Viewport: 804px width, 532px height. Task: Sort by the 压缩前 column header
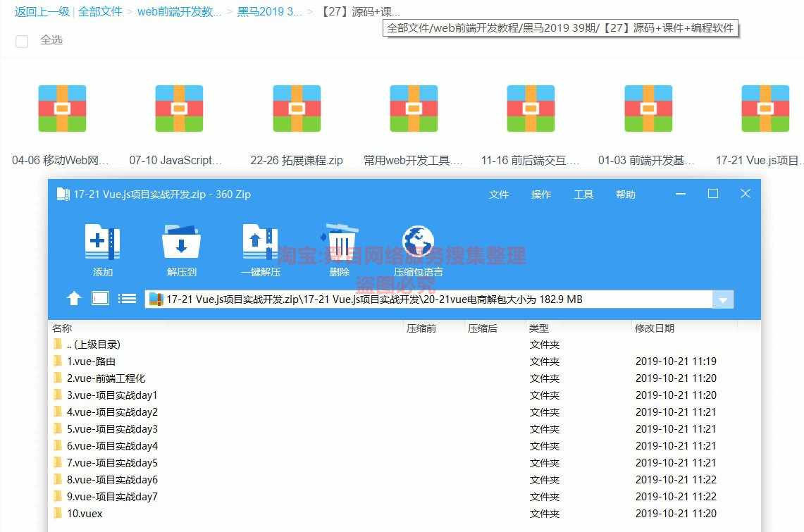[421, 328]
